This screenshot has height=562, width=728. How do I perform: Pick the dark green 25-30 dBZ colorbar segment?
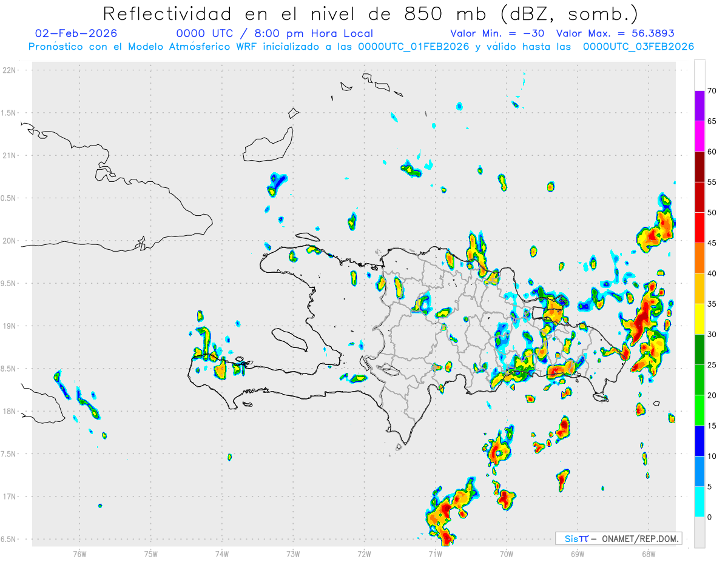tap(699, 350)
